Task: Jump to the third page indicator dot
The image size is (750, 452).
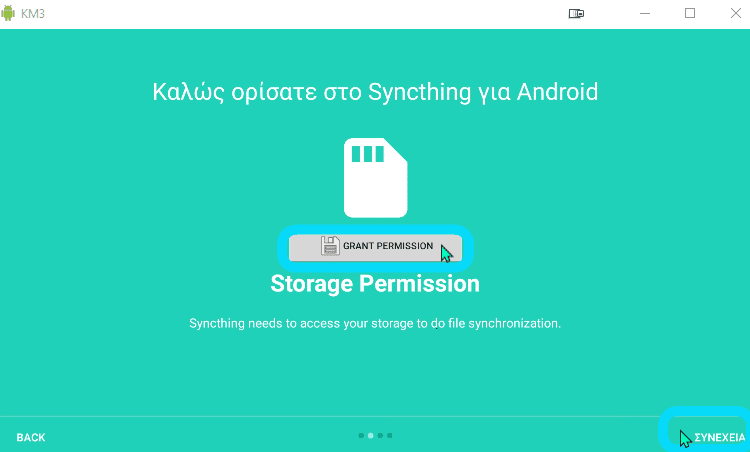Action: 380,435
